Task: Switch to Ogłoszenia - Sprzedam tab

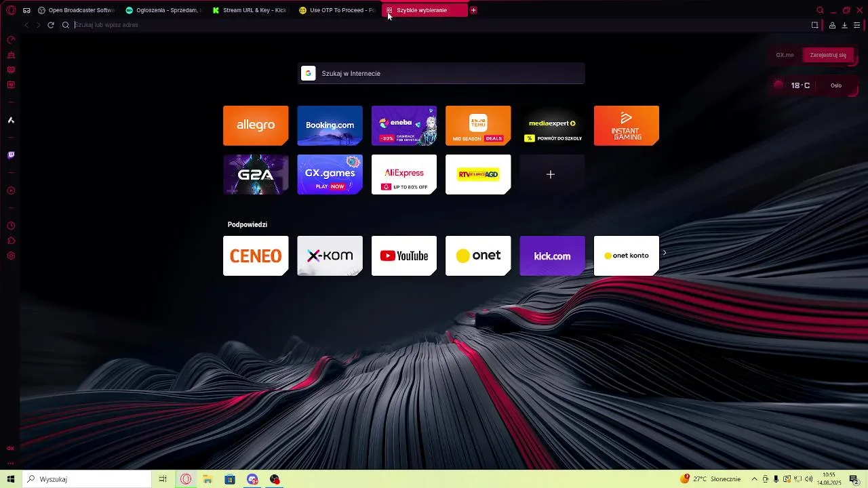Action: 163,10
